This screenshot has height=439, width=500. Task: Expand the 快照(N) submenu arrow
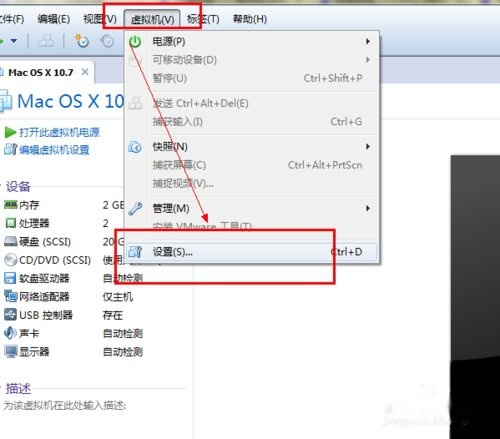(368, 147)
